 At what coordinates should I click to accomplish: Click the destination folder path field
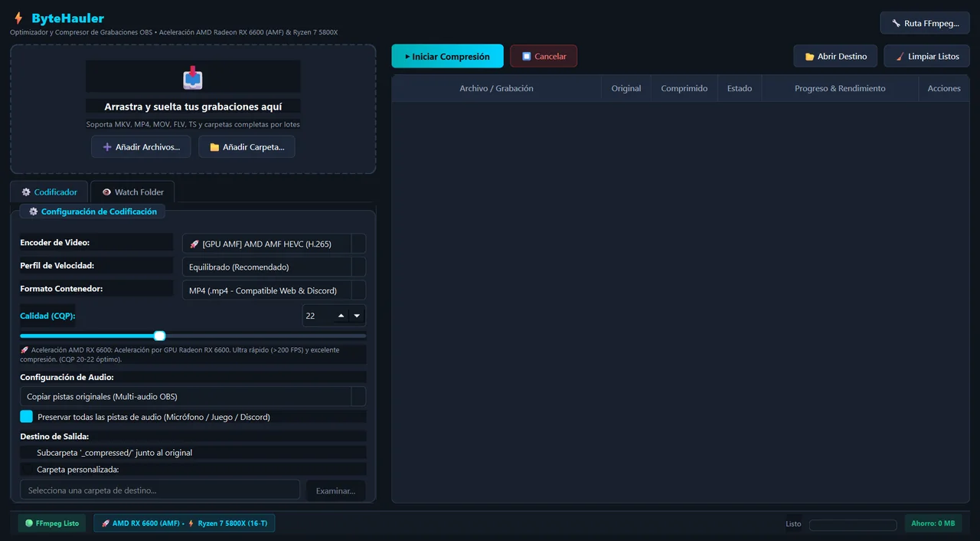[160, 490]
